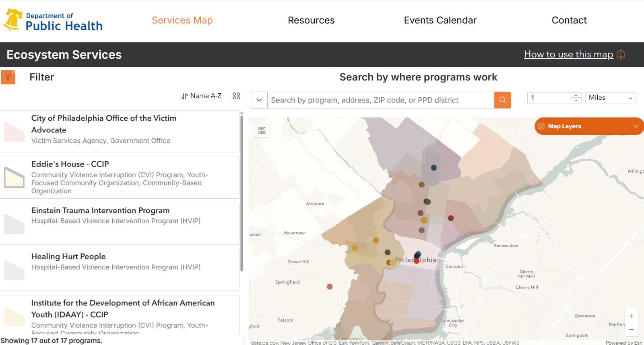Click the orange search magnifier button

pos(502,100)
